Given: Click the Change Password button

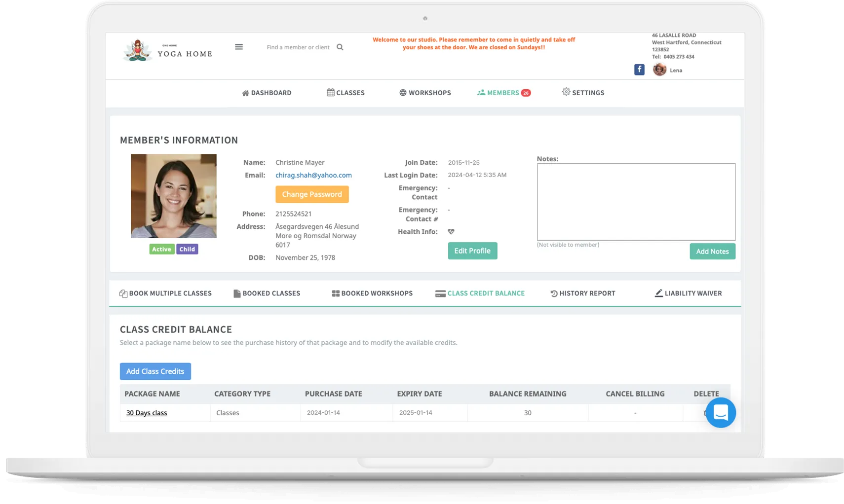Looking at the screenshot, I should (312, 194).
